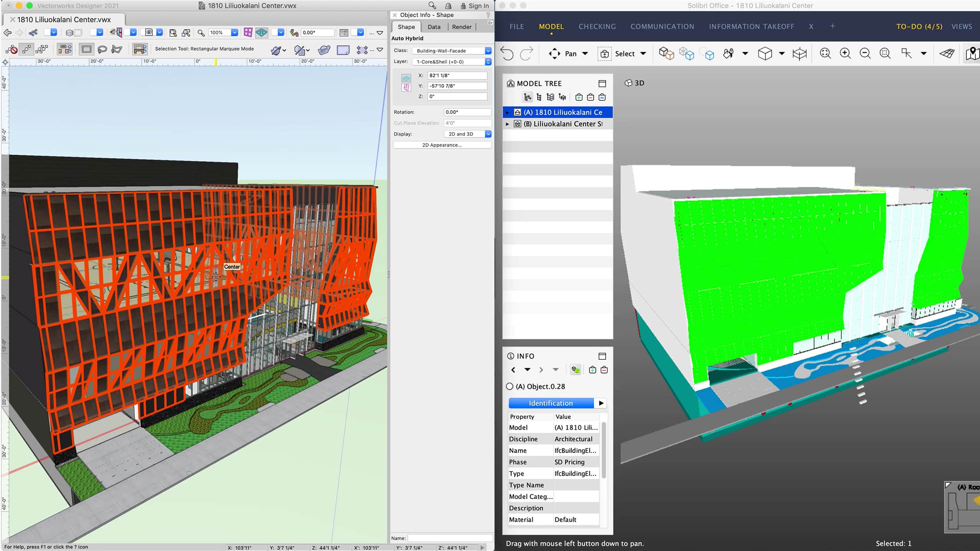Open the Display dropdown 2D and 3D

[x=467, y=134]
